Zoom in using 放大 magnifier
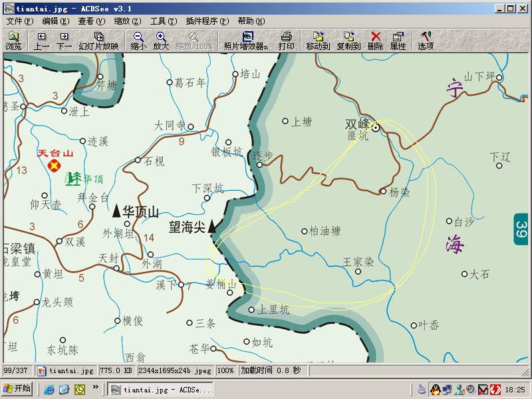Screen dimensions: 532x399 [x=161, y=41]
